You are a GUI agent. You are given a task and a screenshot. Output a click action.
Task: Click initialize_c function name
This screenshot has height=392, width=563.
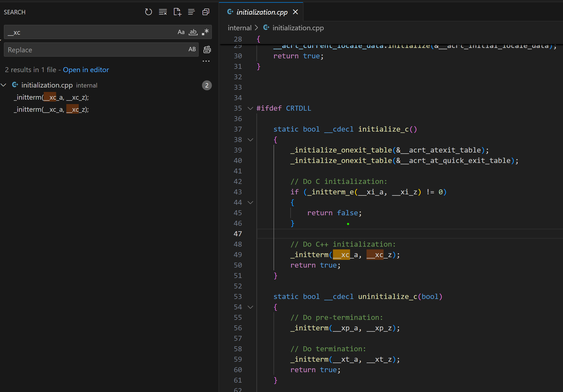tap(383, 129)
